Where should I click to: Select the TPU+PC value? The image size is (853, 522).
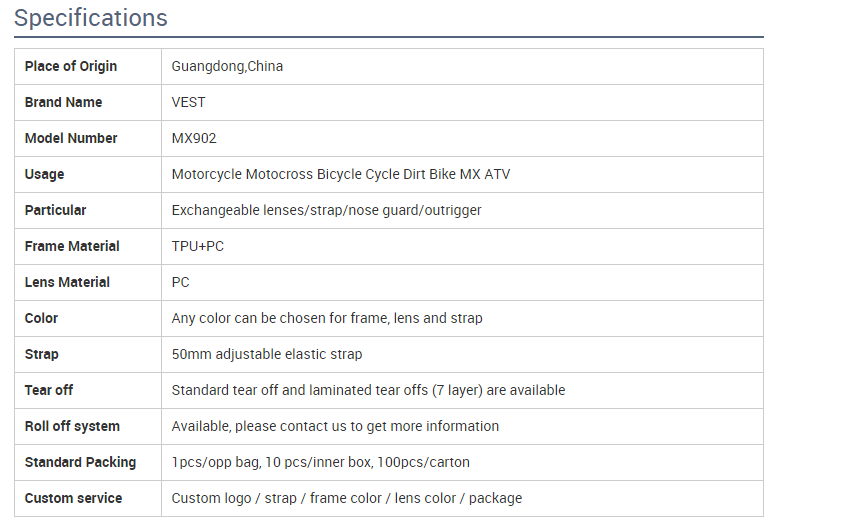(198, 246)
